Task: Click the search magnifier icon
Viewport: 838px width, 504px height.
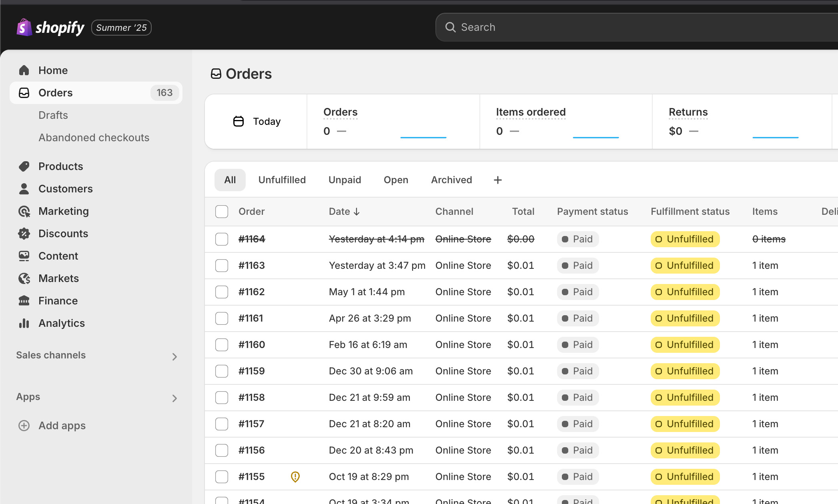Action: point(451,27)
